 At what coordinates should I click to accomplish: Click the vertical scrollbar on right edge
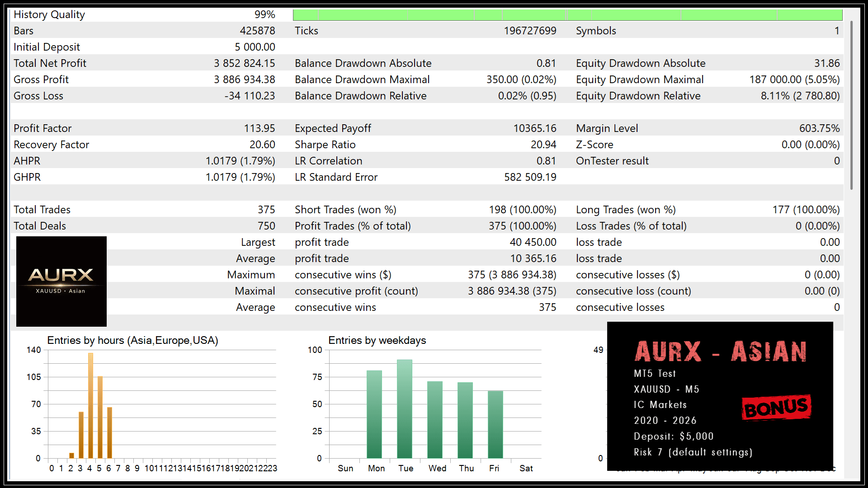[x=851, y=105]
